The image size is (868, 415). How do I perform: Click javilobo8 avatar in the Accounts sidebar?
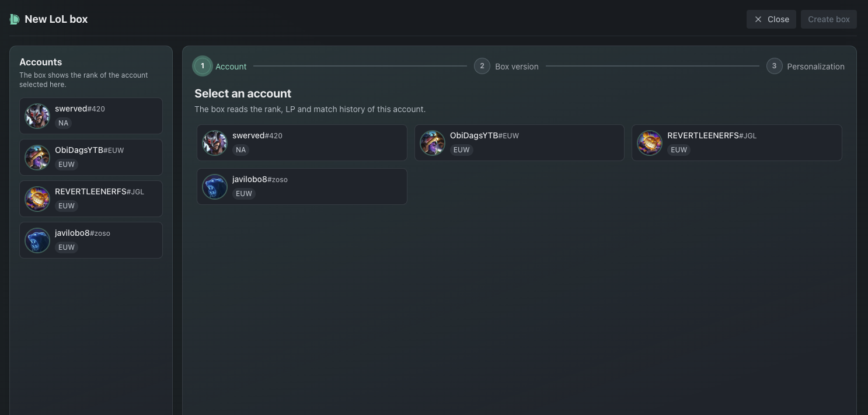coord(37,240)
